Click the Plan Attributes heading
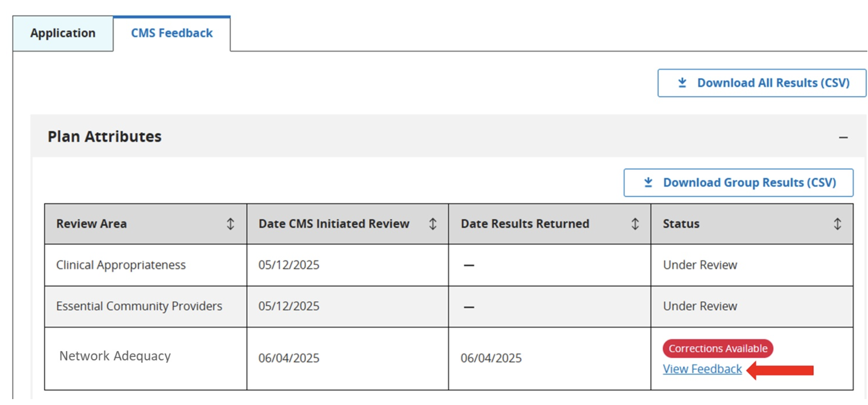868x405 pixels. (104, 137)
